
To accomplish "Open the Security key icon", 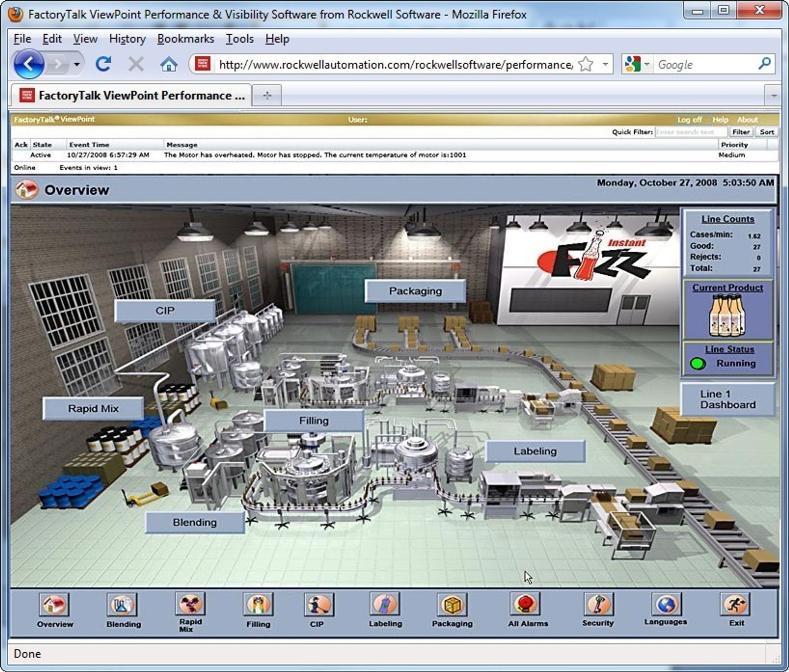I will pos(598,604).
